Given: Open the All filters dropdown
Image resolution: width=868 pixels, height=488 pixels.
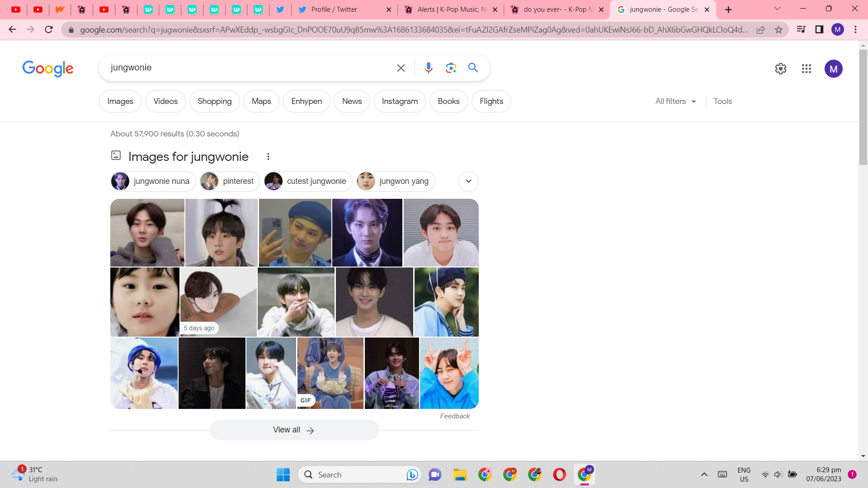Looking at the screenshot, I should (x=676, y=101).
